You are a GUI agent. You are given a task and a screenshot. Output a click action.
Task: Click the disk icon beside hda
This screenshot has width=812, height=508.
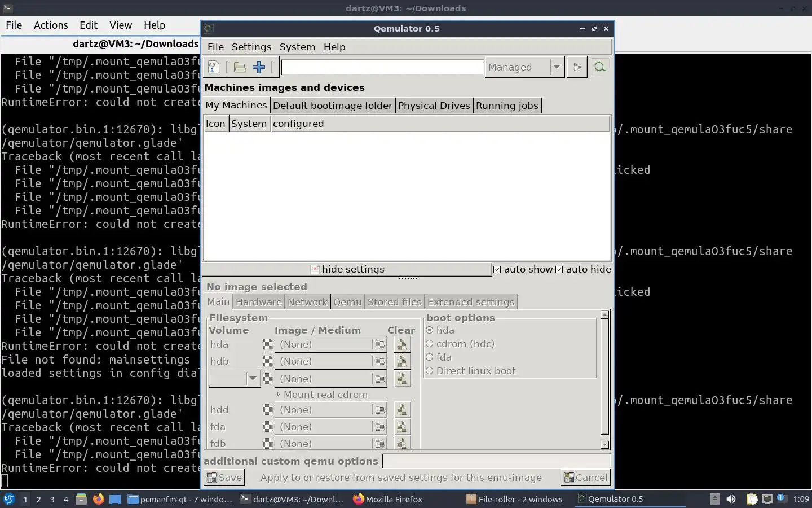click(268, 344)
